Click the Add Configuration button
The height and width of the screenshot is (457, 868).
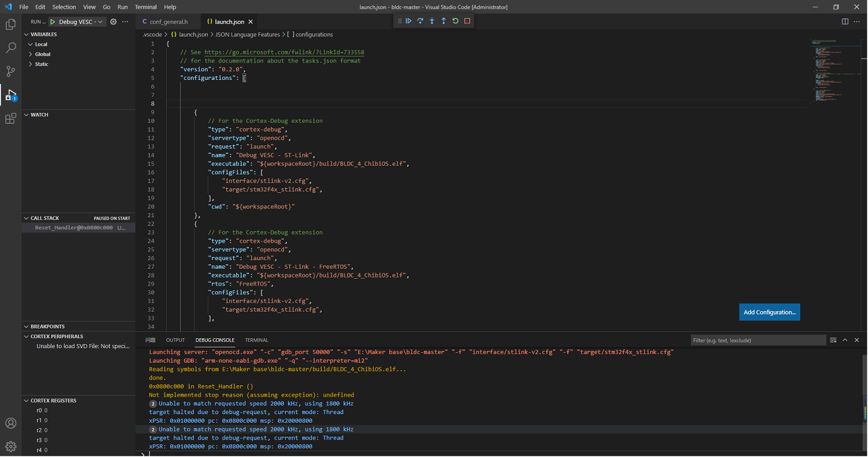click(x=770, y=312)
